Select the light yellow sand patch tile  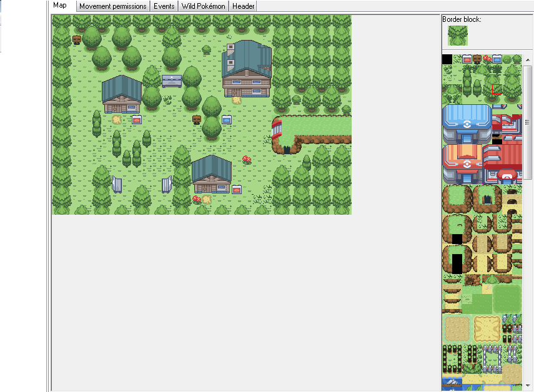coord(487,329)
